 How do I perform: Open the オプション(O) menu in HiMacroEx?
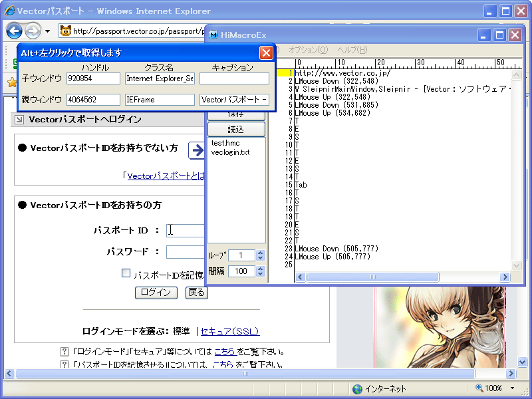point(308,50)
